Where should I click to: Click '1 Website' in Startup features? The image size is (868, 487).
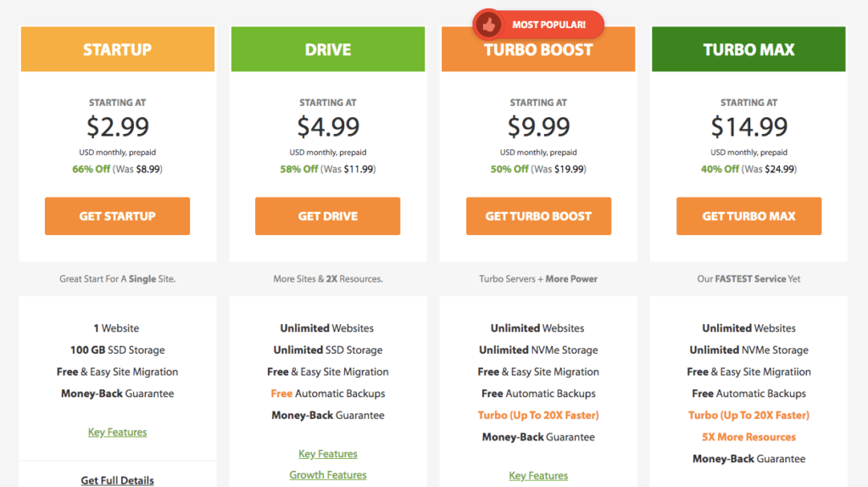pyautogui.click(x=116, y=328)
